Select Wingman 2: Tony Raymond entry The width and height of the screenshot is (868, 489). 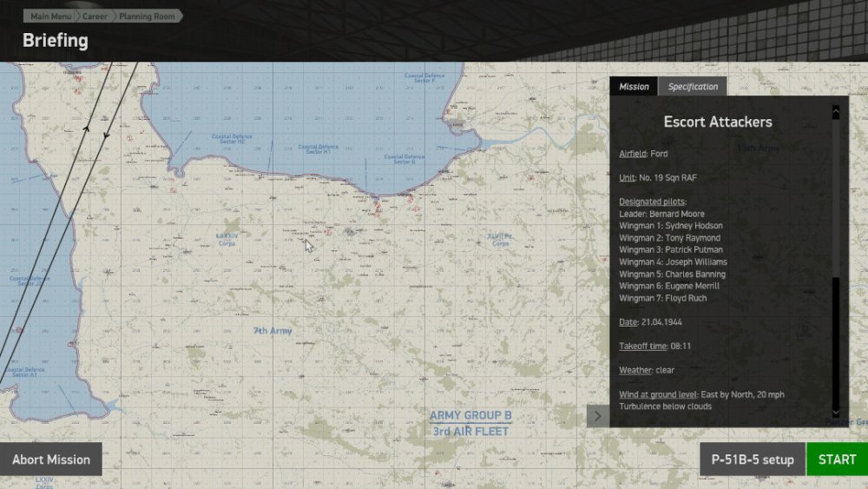669,238
